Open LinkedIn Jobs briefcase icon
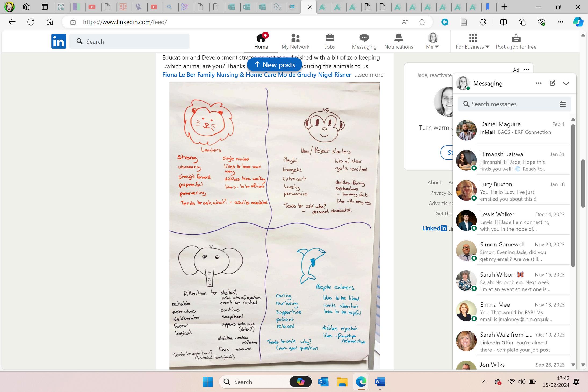The width and height of the screenshot is (588, 392). tap(330, 38)
